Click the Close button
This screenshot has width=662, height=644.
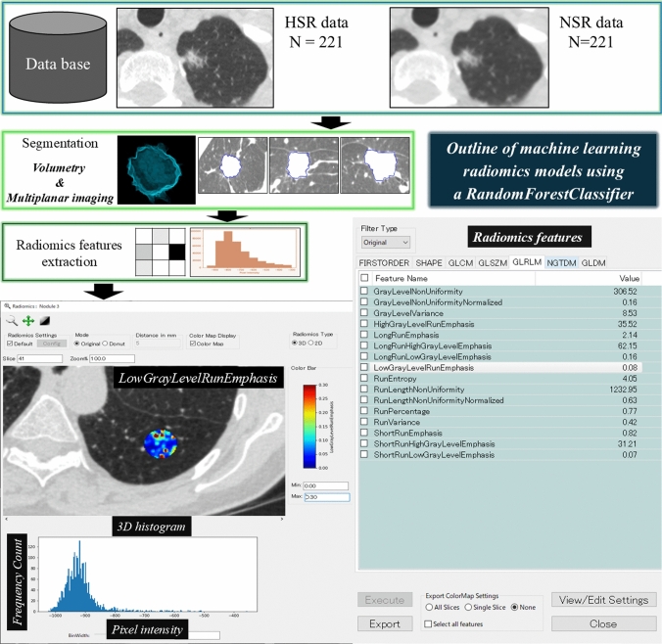pos(604,623)
